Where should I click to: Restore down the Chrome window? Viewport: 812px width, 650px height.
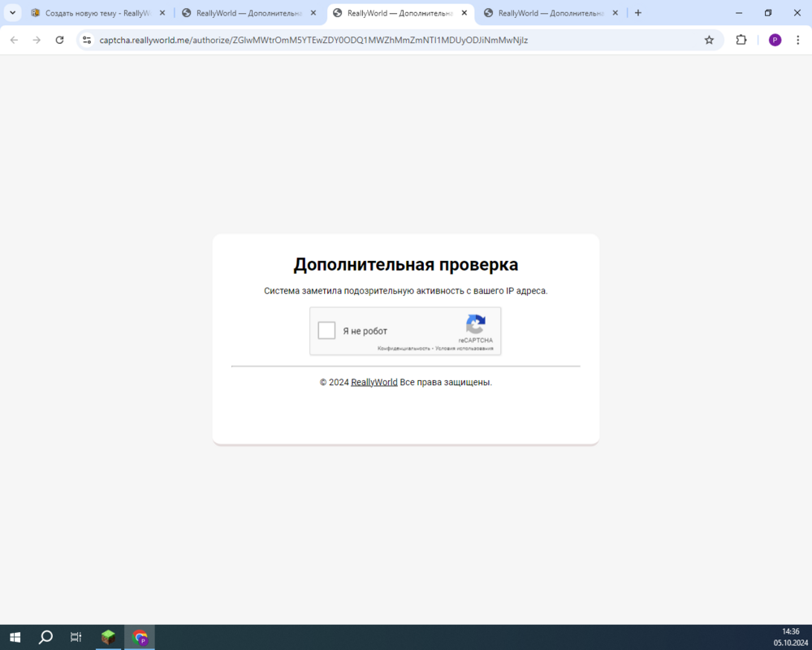point(768,13)
